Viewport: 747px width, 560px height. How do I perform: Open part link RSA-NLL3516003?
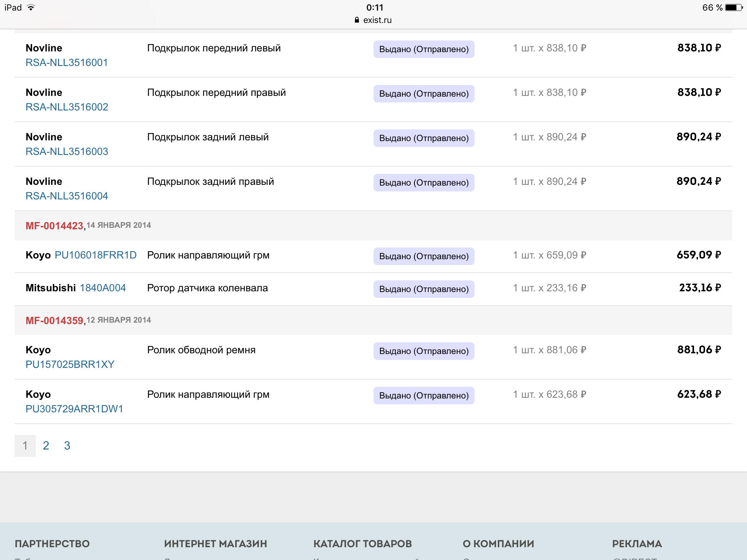pos(67,152)
